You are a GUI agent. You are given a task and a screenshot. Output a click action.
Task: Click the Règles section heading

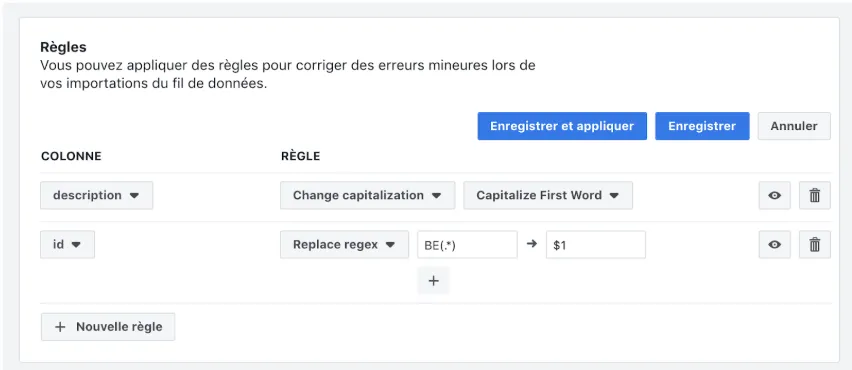[64, 47]
